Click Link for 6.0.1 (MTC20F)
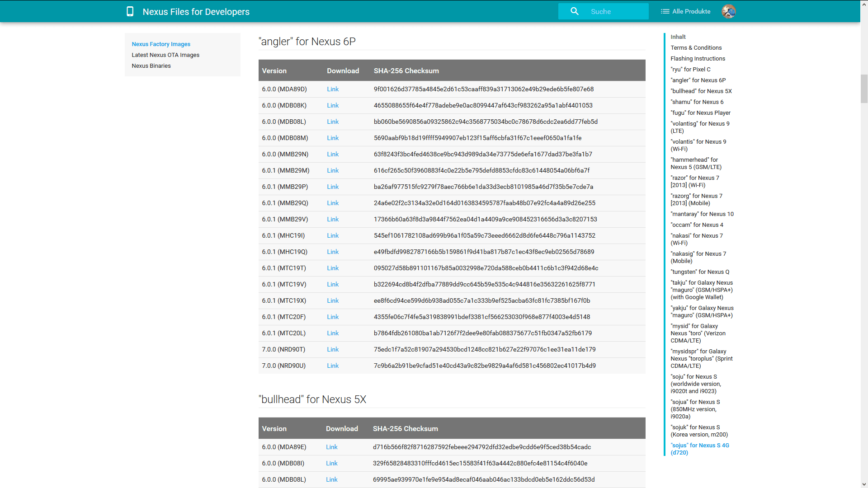The image size is (868, 488). 333,317
